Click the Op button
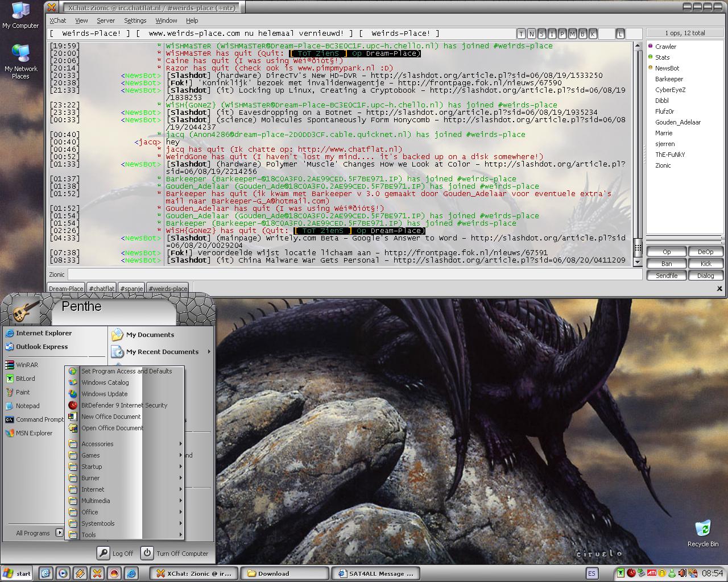 [667, 252]
